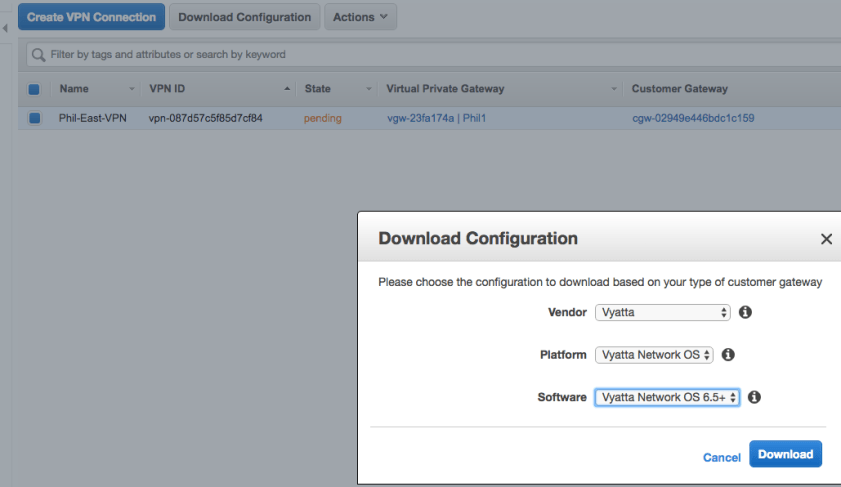Toggle the select-all checkbox in table header
Screen dimensions: 841x487
pos(34,89)
